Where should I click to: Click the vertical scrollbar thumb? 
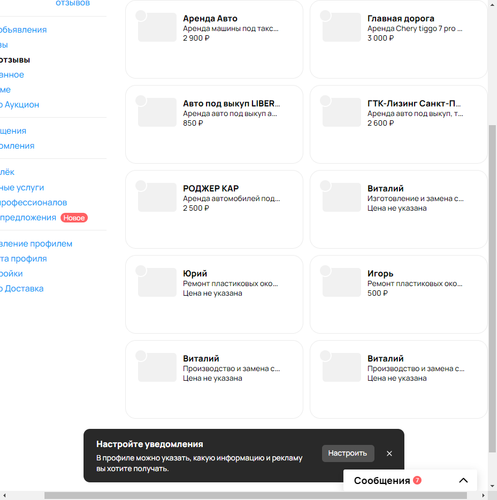point(492,288)
